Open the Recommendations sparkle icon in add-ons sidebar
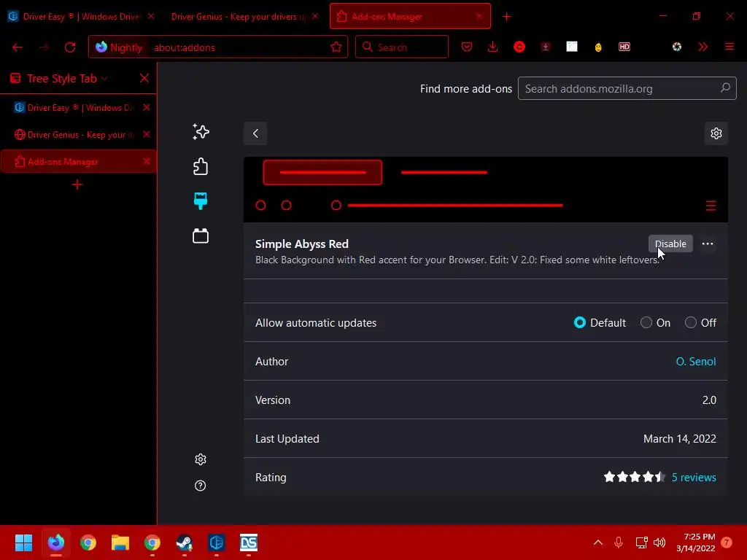 (201, 132)
